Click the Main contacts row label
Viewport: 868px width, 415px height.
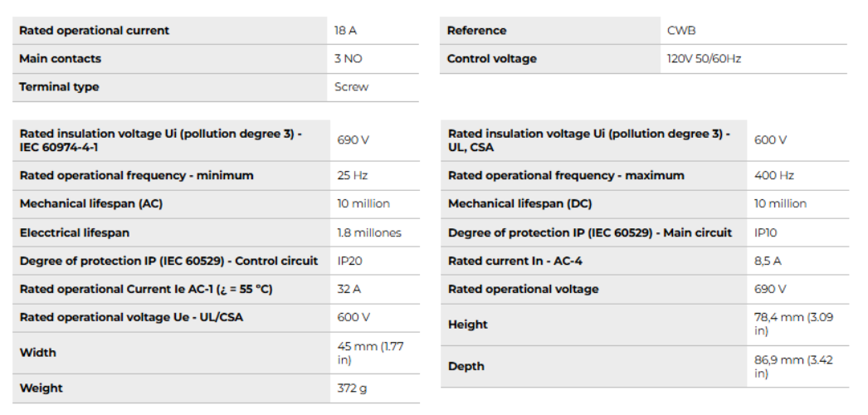click(60, 59)
